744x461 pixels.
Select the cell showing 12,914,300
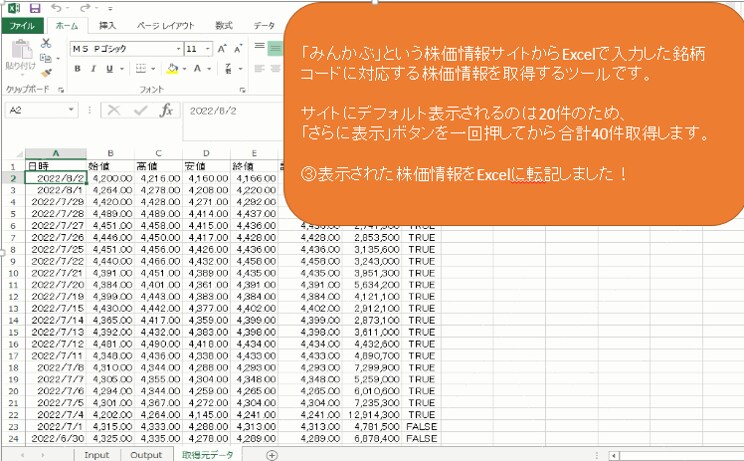[372, 415]
